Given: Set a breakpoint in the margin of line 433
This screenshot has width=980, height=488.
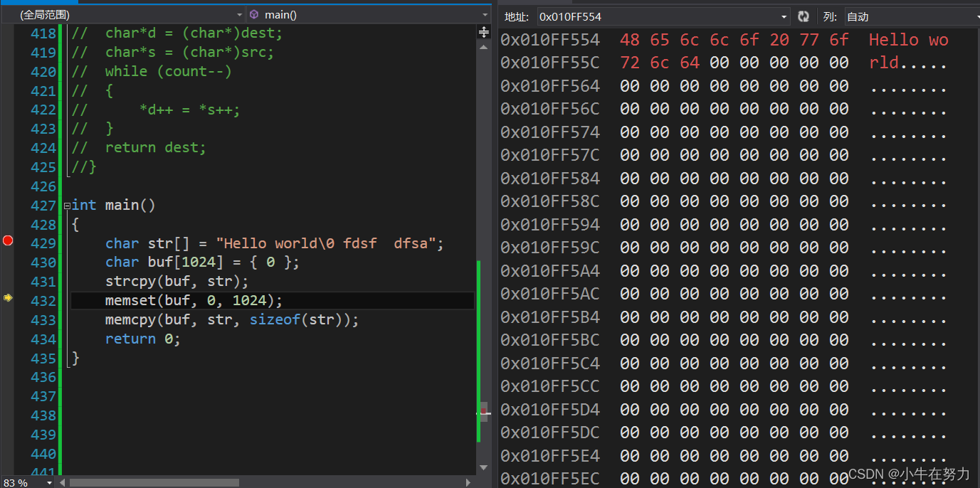Looking at the screenshot, I should tap(8, 319).
